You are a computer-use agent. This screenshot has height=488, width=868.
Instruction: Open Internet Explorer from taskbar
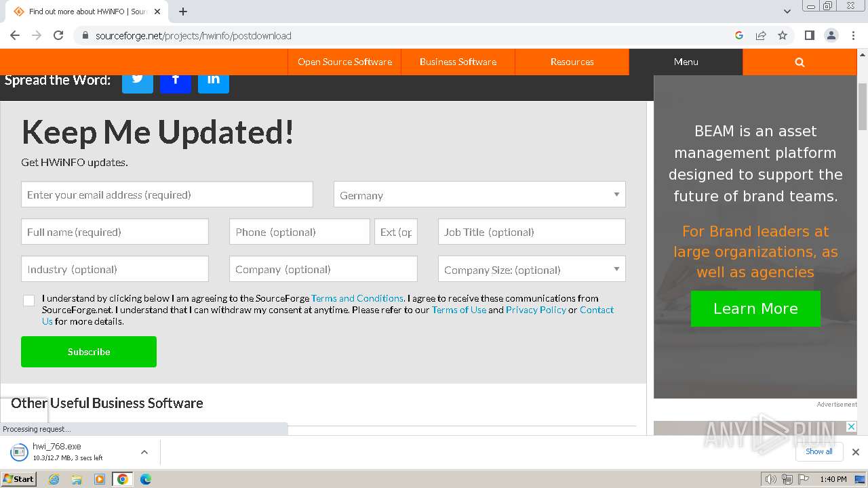coord(54,479)
